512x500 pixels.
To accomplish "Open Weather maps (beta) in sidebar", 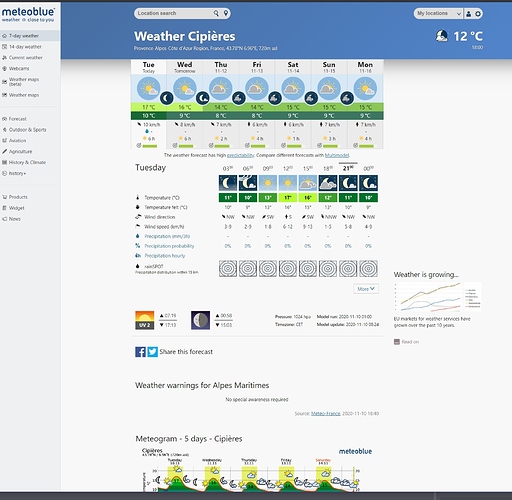I will [23, 82].
